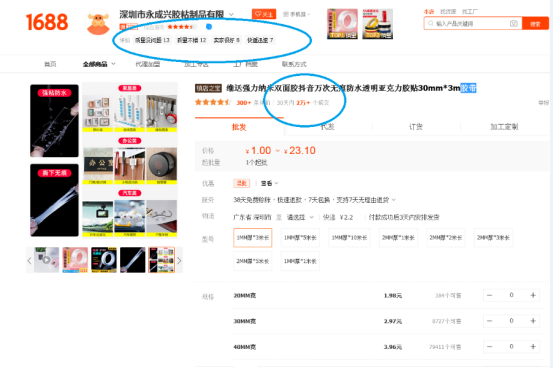The width and height of the screenshot is (553, 368).
Task: Choose the 1MM厚*1米长 model option
Action: 300,261
